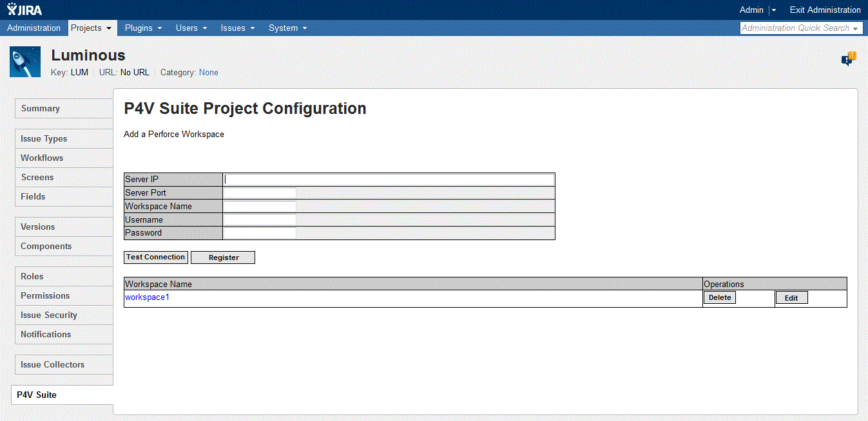
Task: Open the Issue Collectors tab
Action: (x=64, y=364)
